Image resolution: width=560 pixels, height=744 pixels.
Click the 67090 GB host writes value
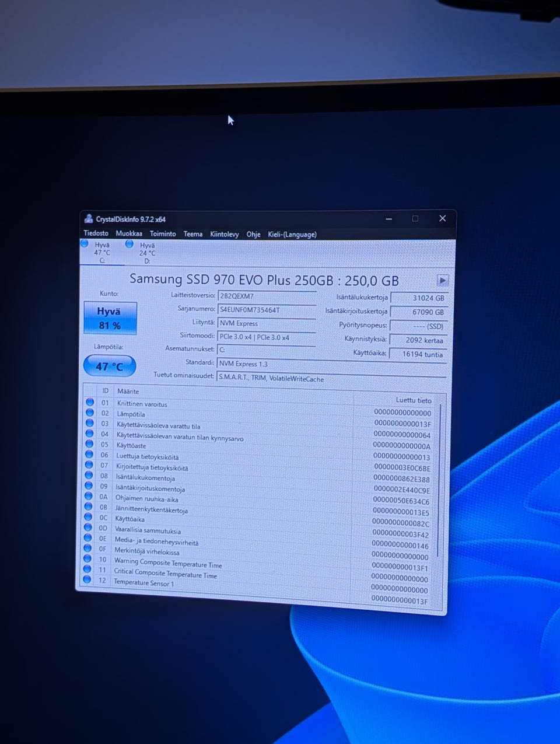pyautogui.click(x=419, y=312)
